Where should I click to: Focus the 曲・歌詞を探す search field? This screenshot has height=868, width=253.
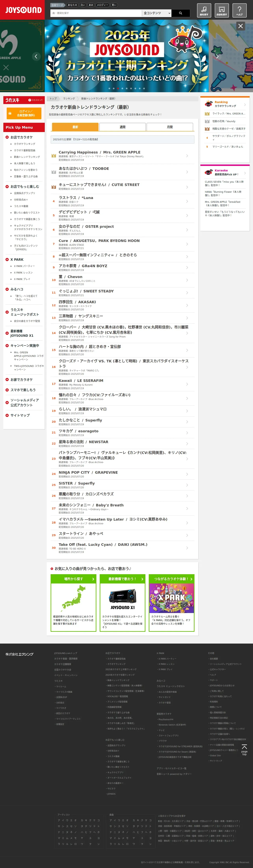coord(96,13)
